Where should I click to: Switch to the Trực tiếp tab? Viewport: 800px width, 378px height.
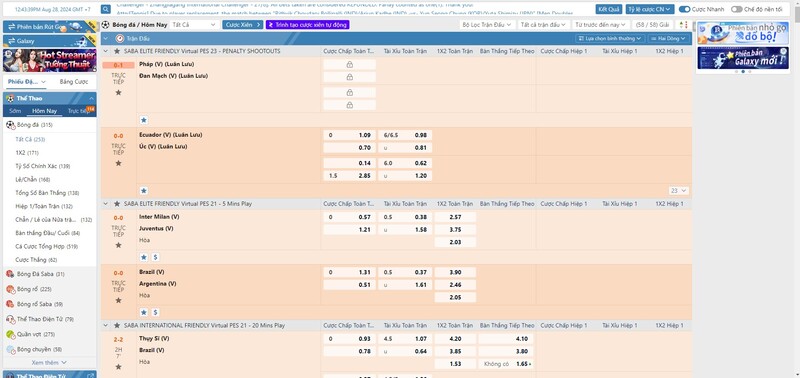point(79,111)
